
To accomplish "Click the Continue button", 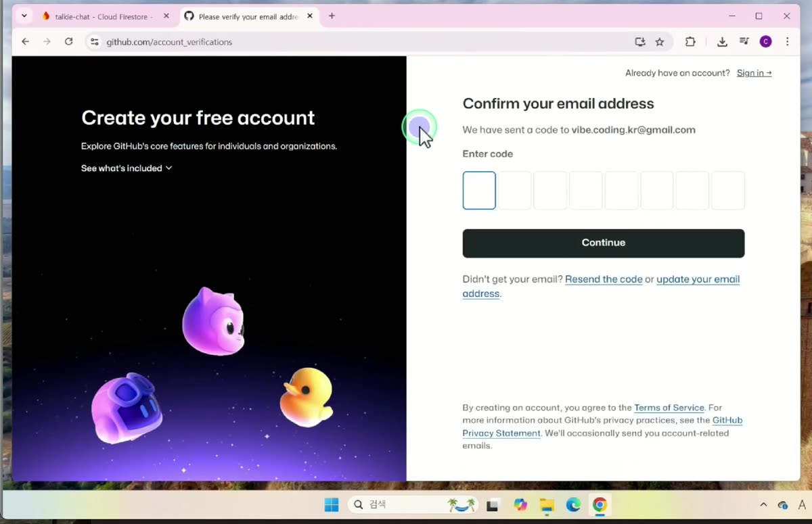I will pyautogui.click(x=604, y=243).
